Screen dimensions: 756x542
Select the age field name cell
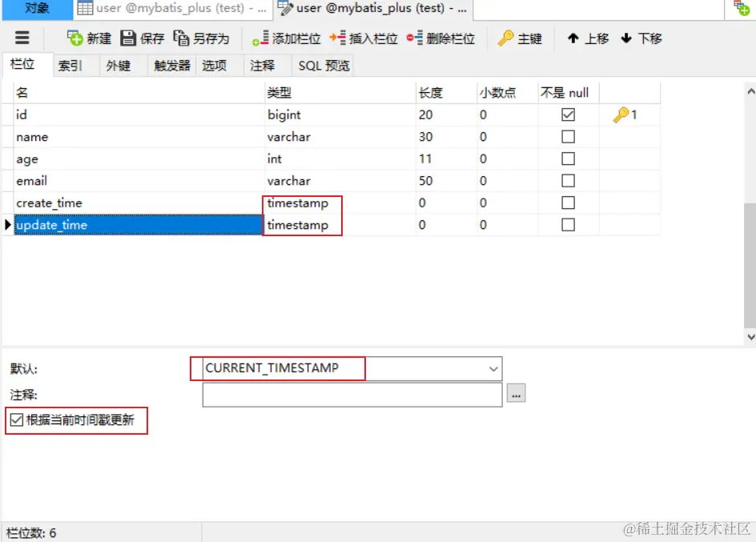139,159
